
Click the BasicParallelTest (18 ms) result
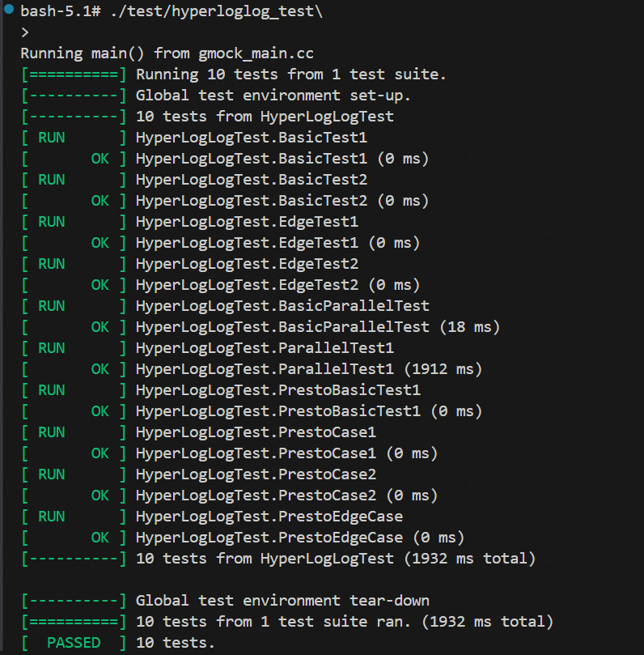[x=318, y=327]
